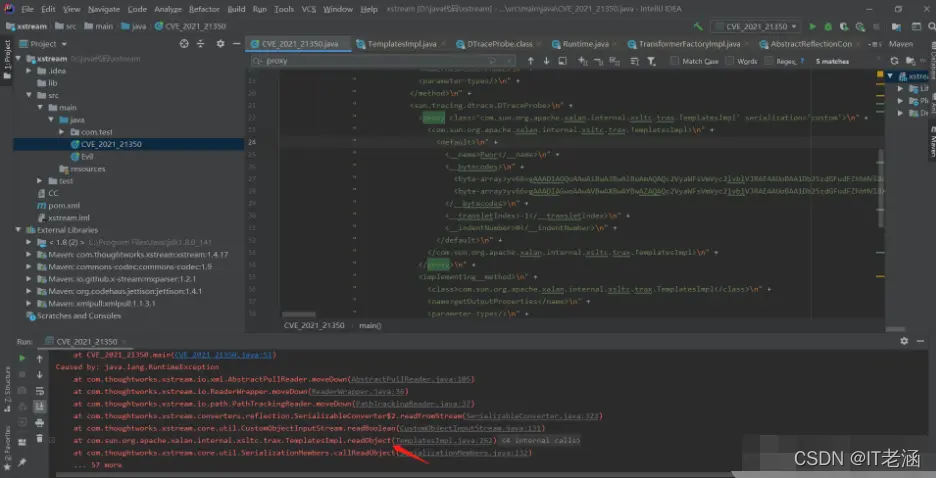The width and height of the screenshot is (936, 478).
Task: Open the Navigate menu
Action: click(104, 9)
